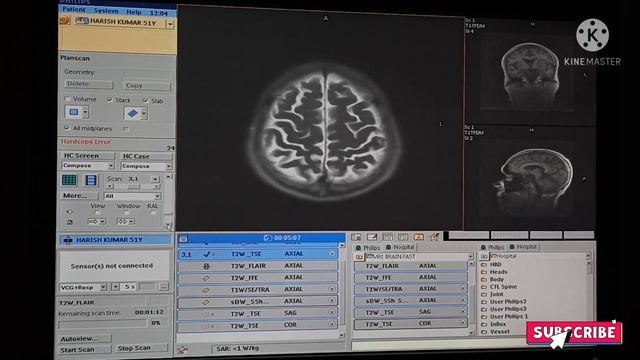Click the orange patient icon beside the patient name
640x360 pixels.
coord(64,20)
